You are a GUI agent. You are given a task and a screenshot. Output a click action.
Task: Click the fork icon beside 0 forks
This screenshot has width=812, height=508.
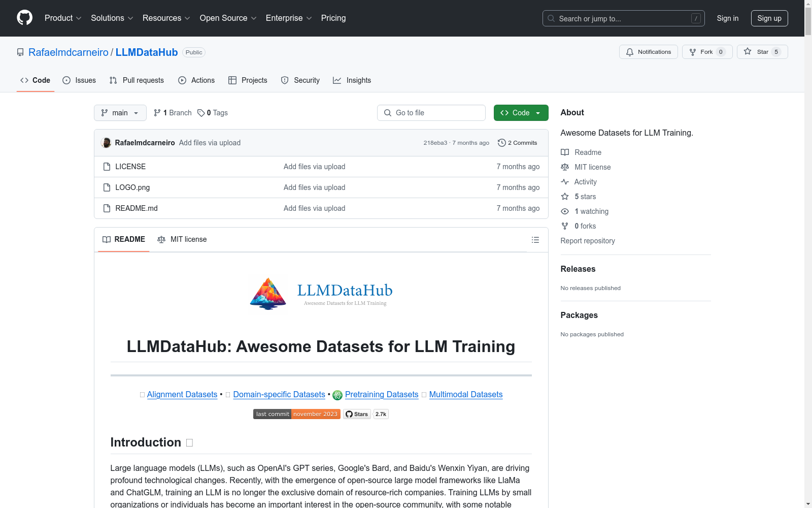point(565,226)
